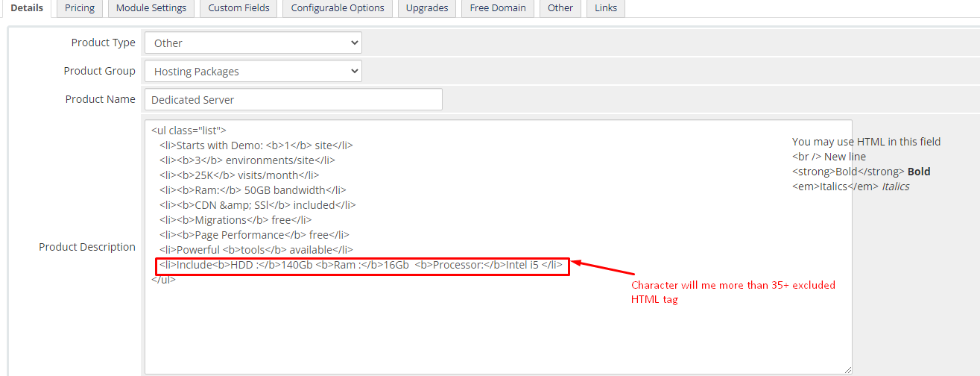This screenshot has width=980, height=376.
Task: Click the closing </ul> line in description
Action: pyautogui.click(x=164, y=280)
